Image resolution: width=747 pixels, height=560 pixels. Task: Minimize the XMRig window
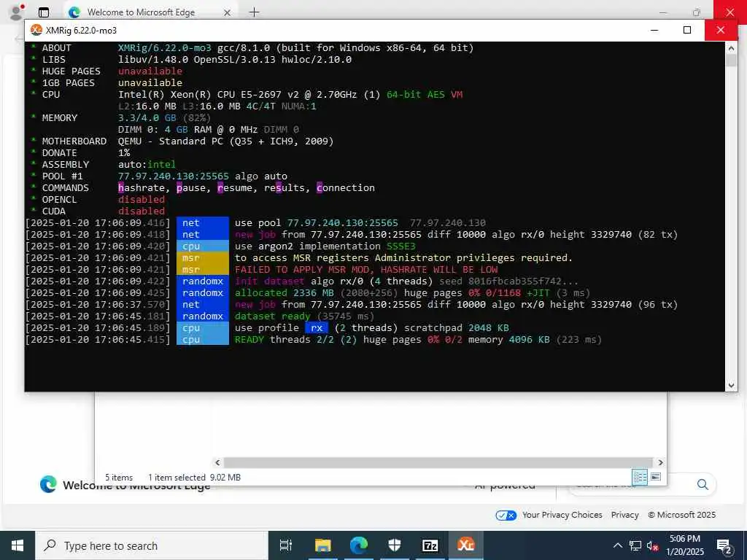point(654,30)
